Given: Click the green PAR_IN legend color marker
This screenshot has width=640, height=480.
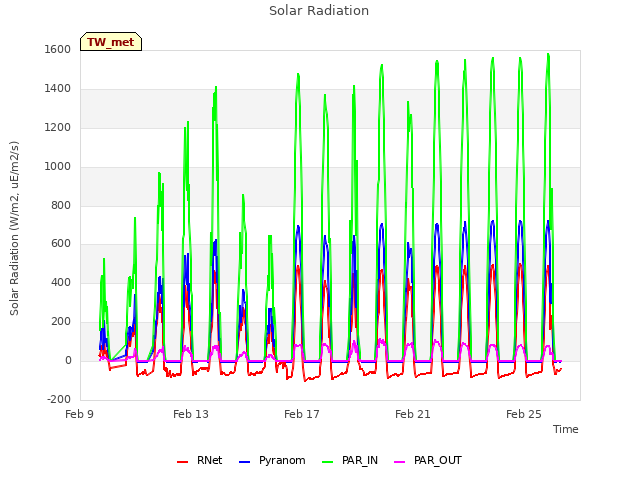Looking at the screenshot, I should click(x=327, y=462).
